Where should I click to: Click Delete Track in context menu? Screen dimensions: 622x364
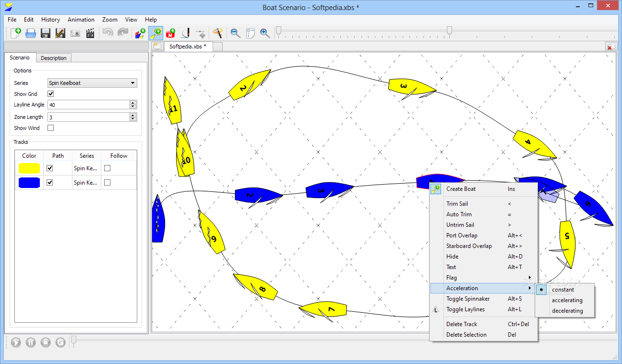click(483, 324)
